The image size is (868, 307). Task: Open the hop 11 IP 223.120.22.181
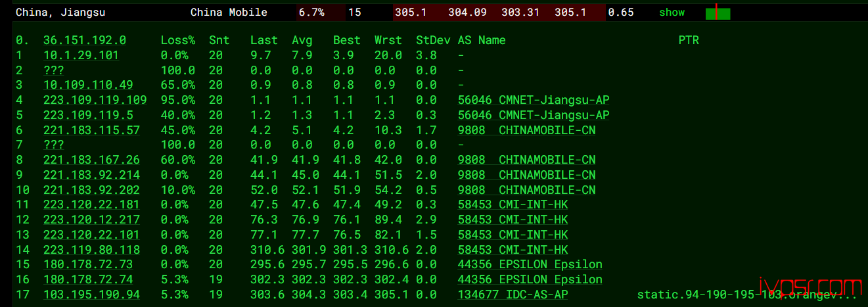[x=91, y=204]
